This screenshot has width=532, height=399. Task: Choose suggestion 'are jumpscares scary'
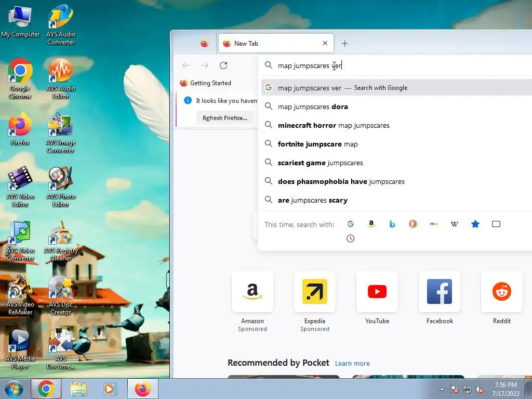click(396, 200)
